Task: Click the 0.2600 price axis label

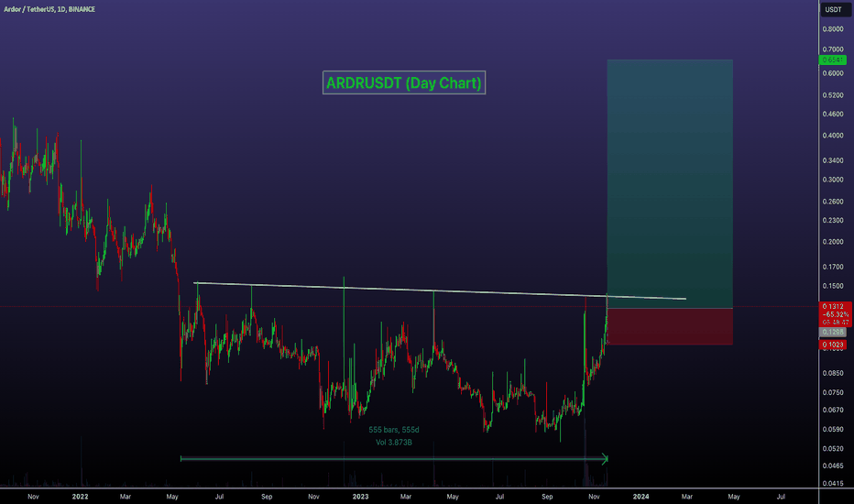Action: [833, 202]
